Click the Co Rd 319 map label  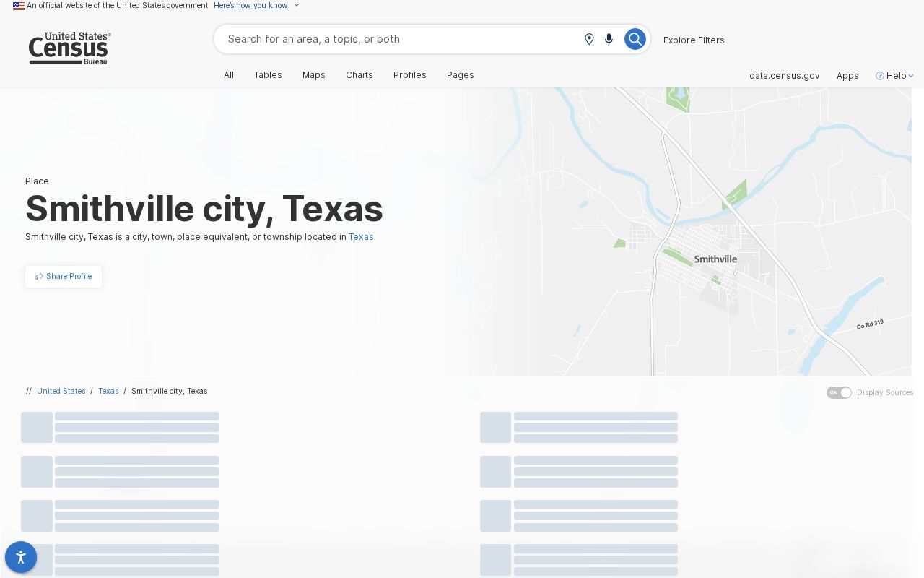tap(870, 324)
